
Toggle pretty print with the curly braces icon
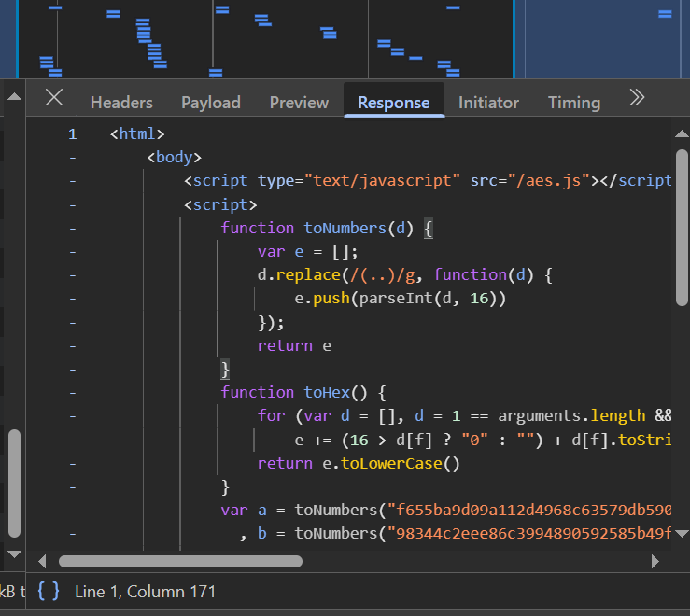pos(49,591)
